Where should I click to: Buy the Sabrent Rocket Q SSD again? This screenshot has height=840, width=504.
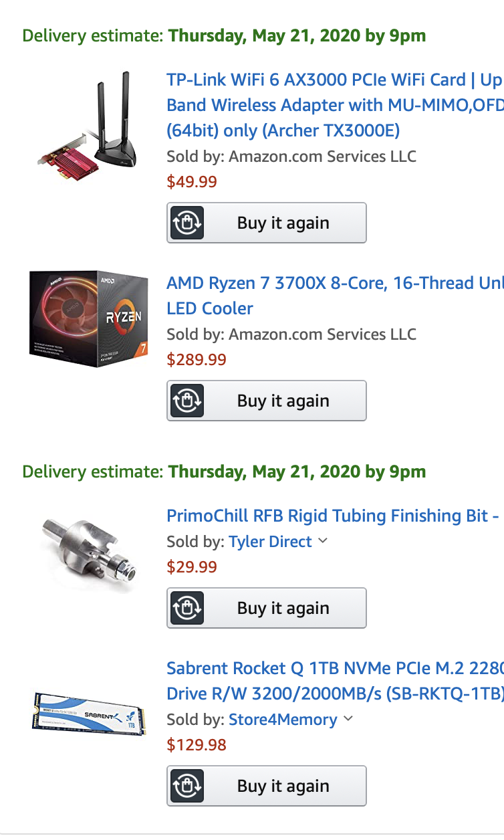[x=267, y=786]
